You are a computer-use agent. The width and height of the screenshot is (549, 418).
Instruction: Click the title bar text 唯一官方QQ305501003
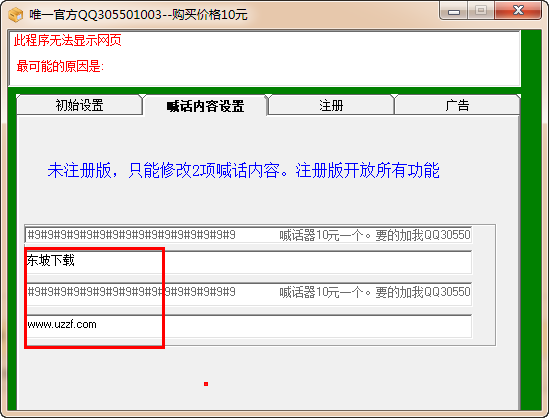pos(95,15)
